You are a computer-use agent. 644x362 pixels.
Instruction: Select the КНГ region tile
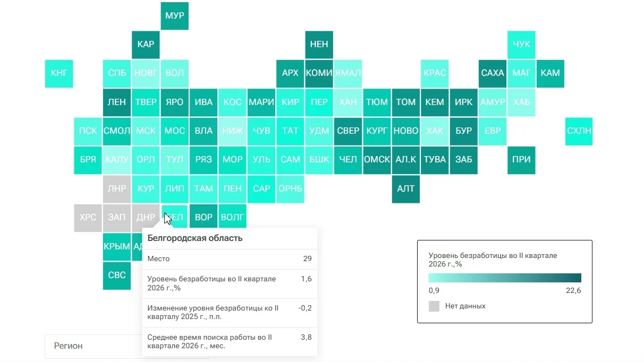[59, 73]
